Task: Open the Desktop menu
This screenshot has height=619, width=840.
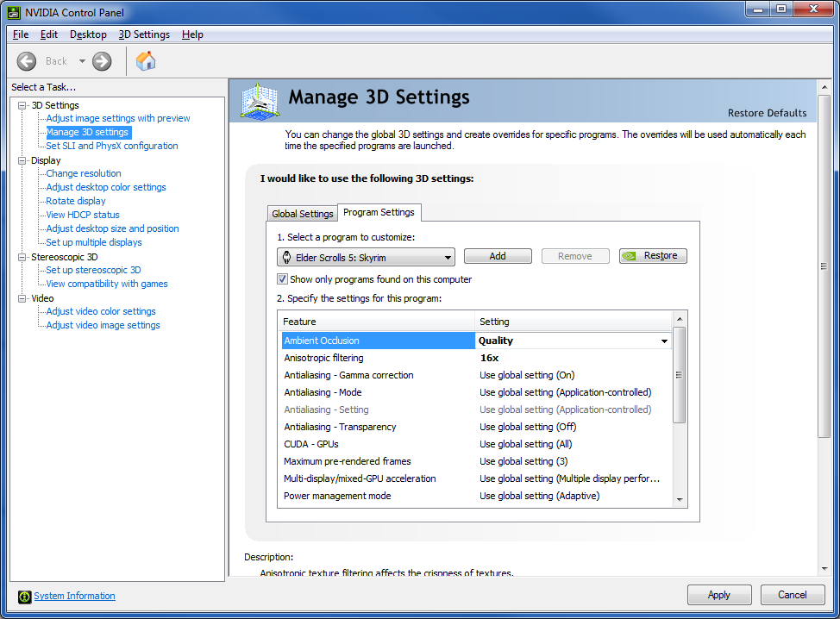Action: [x=88, y=34]
